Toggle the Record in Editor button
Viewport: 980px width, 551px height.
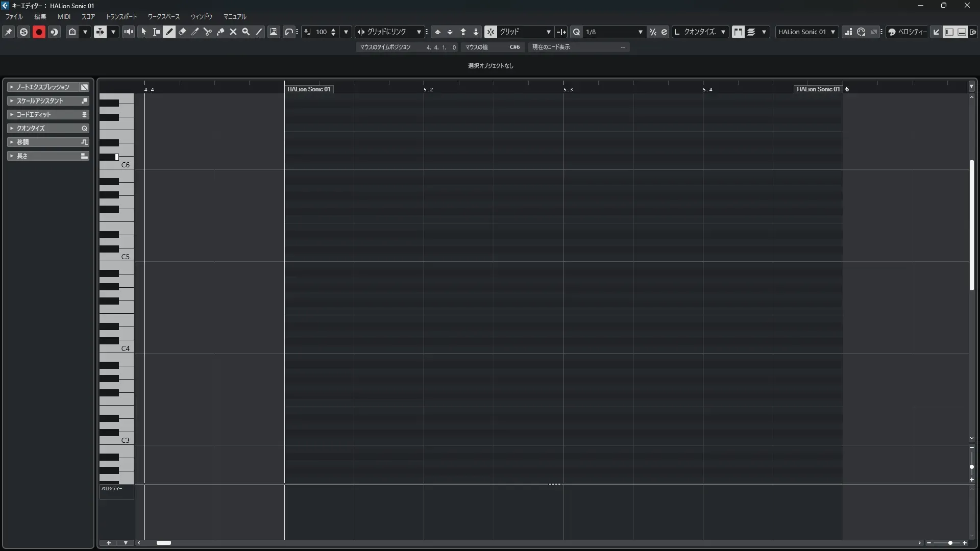tap(39, 32)
